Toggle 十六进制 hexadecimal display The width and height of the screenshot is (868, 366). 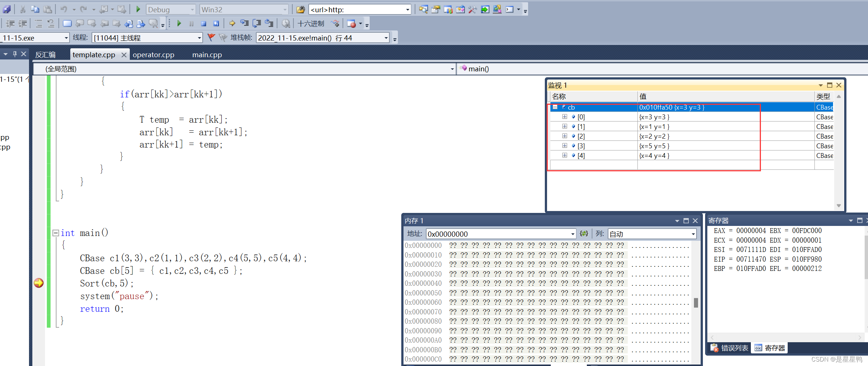point(312,23)
